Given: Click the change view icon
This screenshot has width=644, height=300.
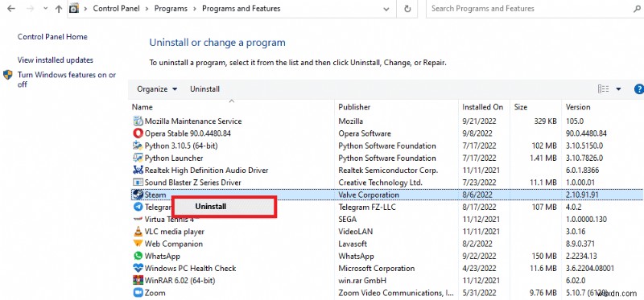Looking at the screenshot, I should [x=603, y=89].
